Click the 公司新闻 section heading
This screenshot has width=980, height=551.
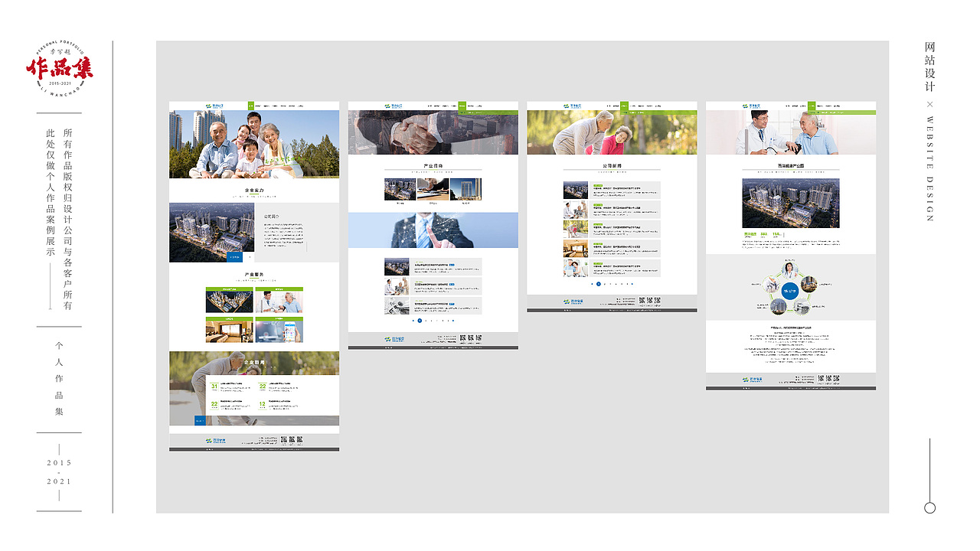(612, 165)
